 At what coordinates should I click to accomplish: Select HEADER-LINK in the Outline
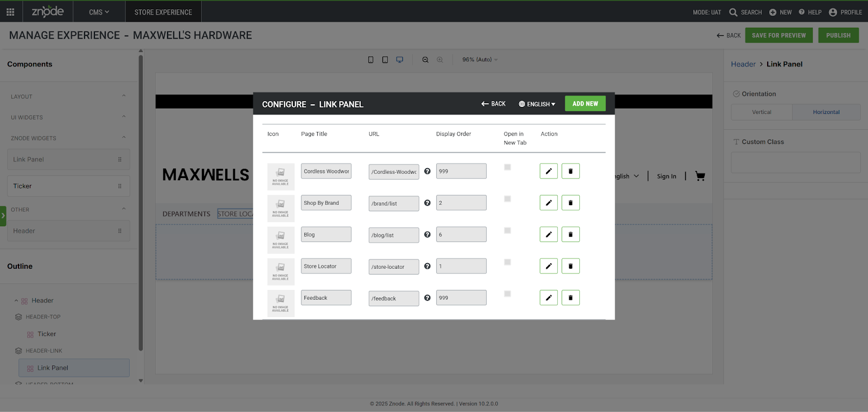44,351
